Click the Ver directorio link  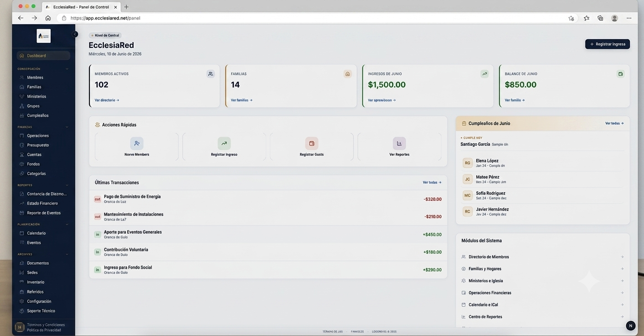point(107,100)
